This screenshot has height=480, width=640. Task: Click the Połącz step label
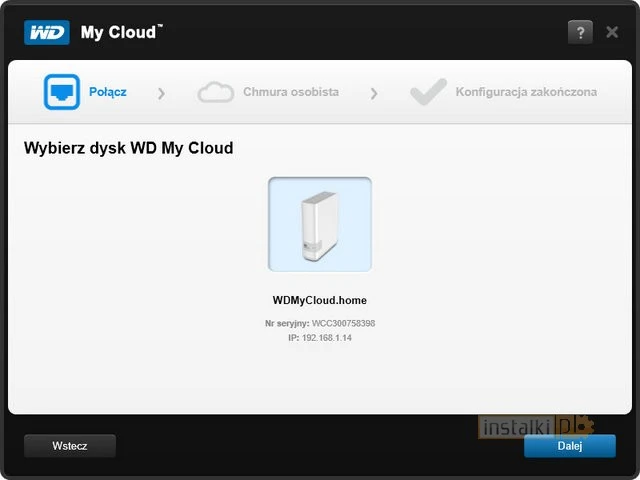(x=108, y=92)
